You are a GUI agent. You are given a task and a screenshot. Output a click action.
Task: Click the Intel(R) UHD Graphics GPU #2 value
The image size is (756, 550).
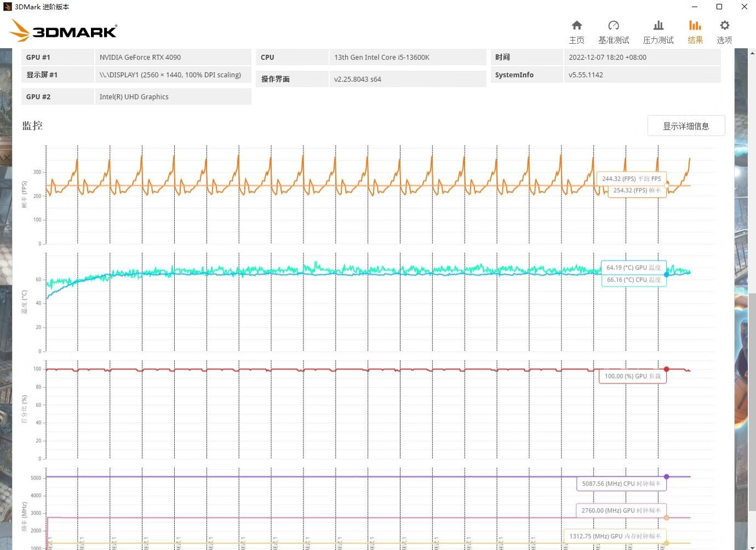(x=173, y=97)
